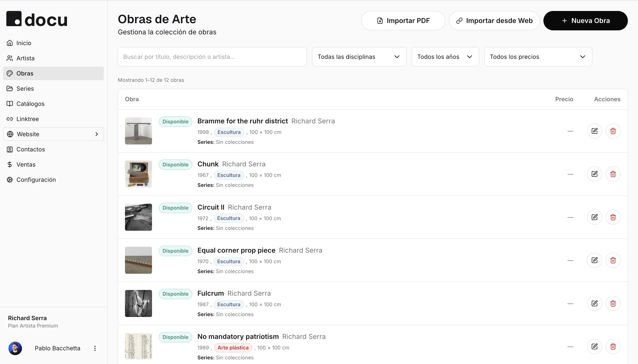Open the Fulcrum thumbnail image

[138, 303]
